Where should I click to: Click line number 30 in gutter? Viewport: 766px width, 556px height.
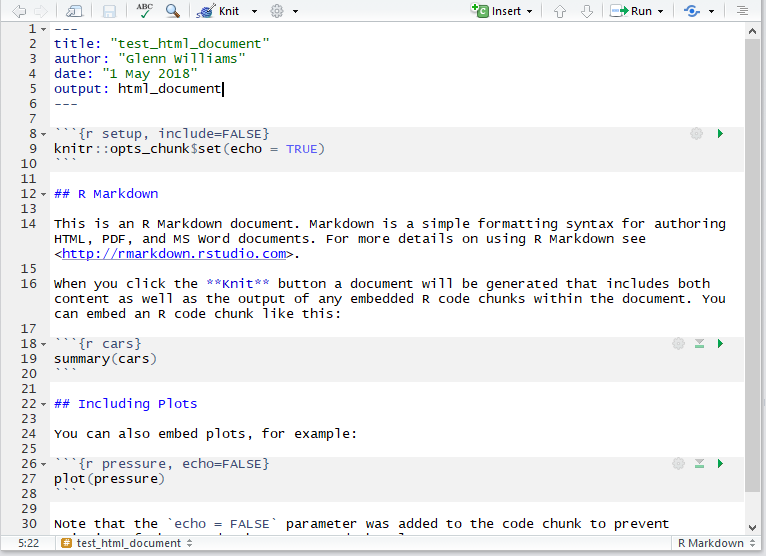(28, 524)
